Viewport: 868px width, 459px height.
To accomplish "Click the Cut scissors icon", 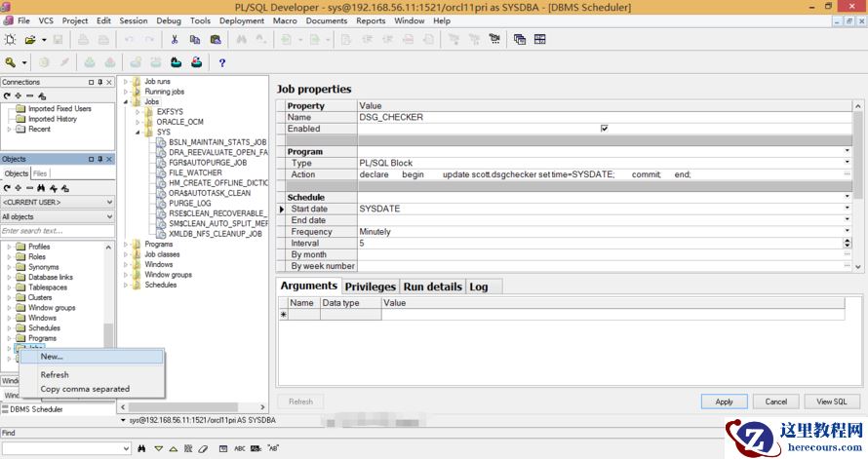I will pos(175,39).
